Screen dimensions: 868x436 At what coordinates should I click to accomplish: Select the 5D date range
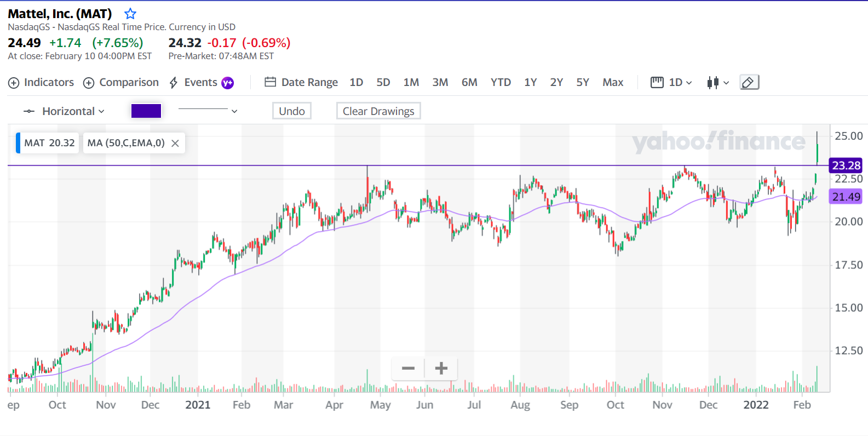pos(383,82)
